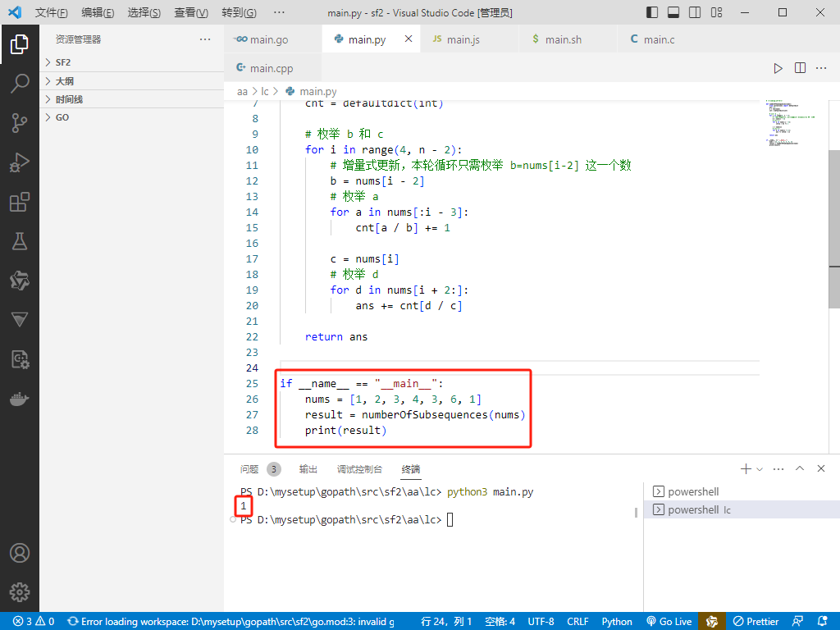Expand the GO section in explorer
Image resolution: width=840 pixels, height=630 pixels.
coord(132,117)
